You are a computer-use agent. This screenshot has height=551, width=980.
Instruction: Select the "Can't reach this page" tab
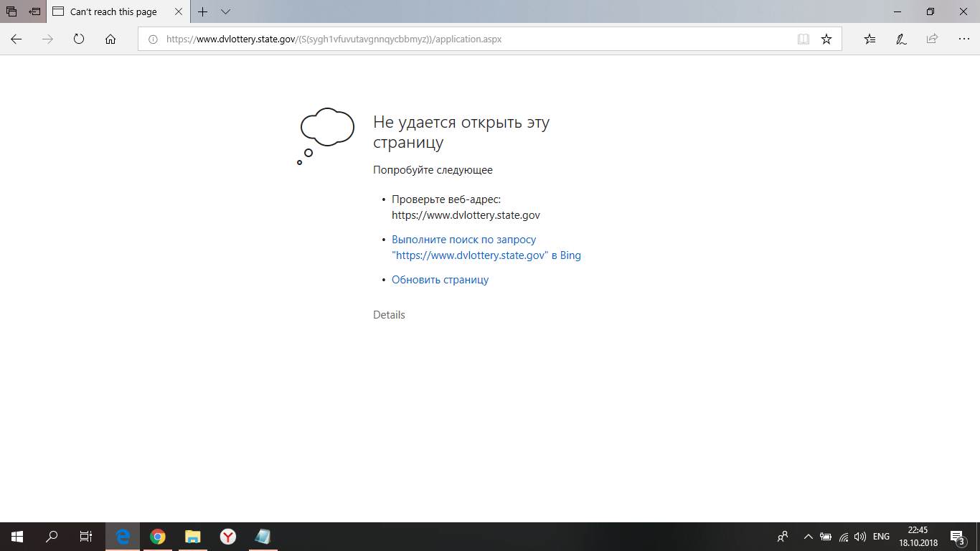coord(113,12)
